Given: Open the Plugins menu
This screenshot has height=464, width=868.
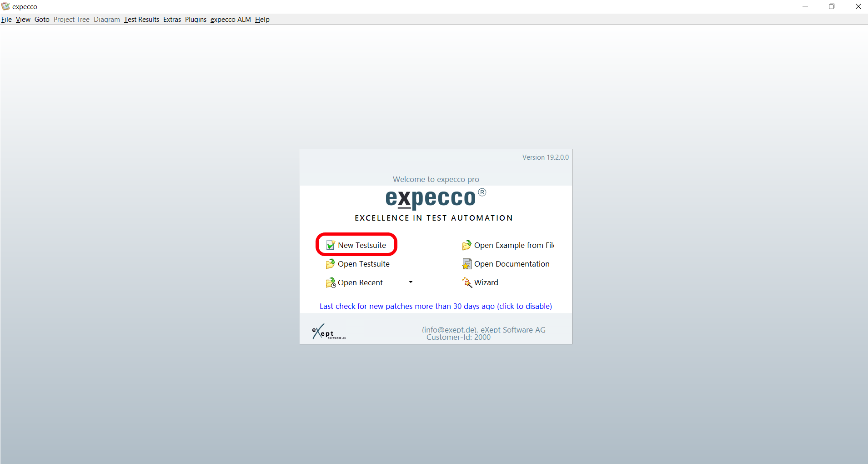Looking at the screenshot, I should coord(196,20).
